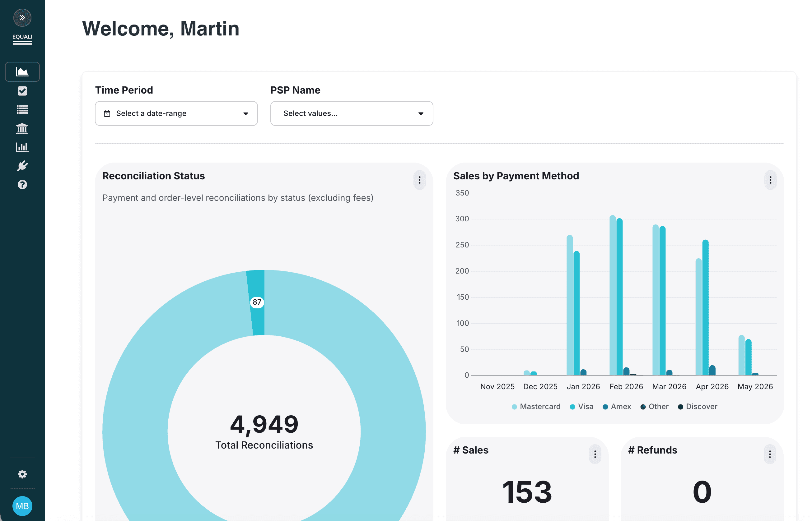The width and height of the screenshot is (812, 521).
Task: Click the Nov 2025 axis label
Action: [497, 386]
